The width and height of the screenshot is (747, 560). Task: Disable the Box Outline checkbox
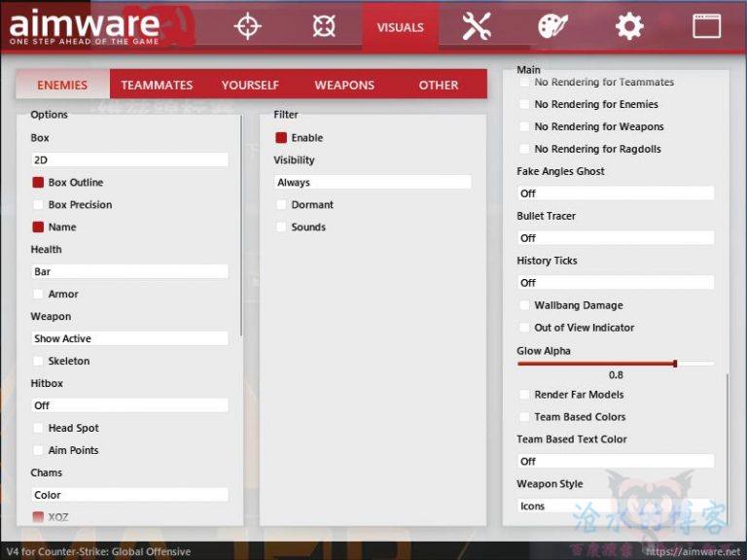point(39,183)
